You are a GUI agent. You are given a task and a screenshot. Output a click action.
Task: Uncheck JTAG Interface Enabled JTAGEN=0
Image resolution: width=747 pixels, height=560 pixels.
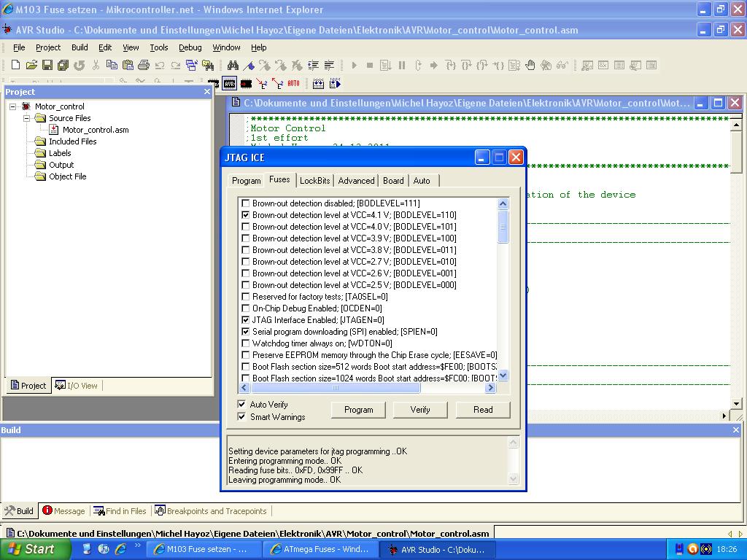pyautogui.click(x=245, y=320)
